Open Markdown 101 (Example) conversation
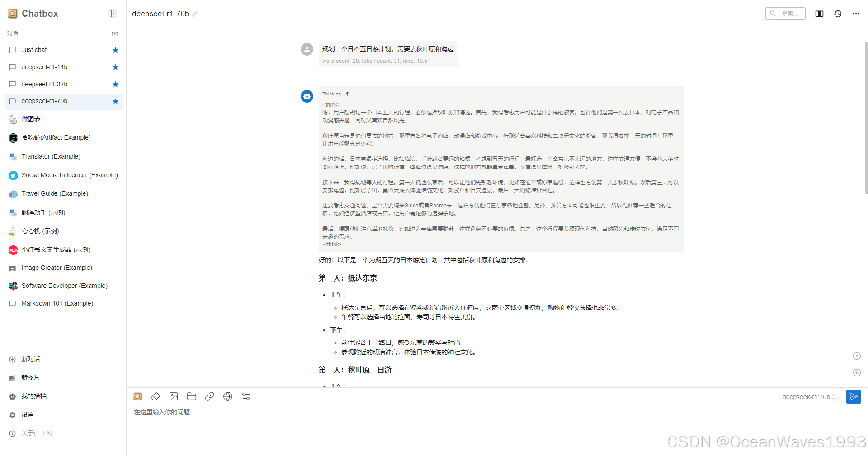 click(64, 303)
